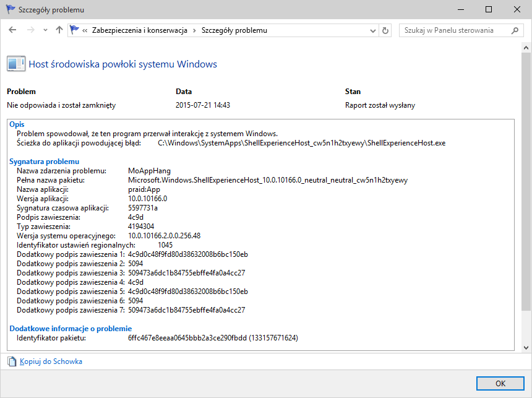Open recent locations dropdown arrow

tap(45, 30)
